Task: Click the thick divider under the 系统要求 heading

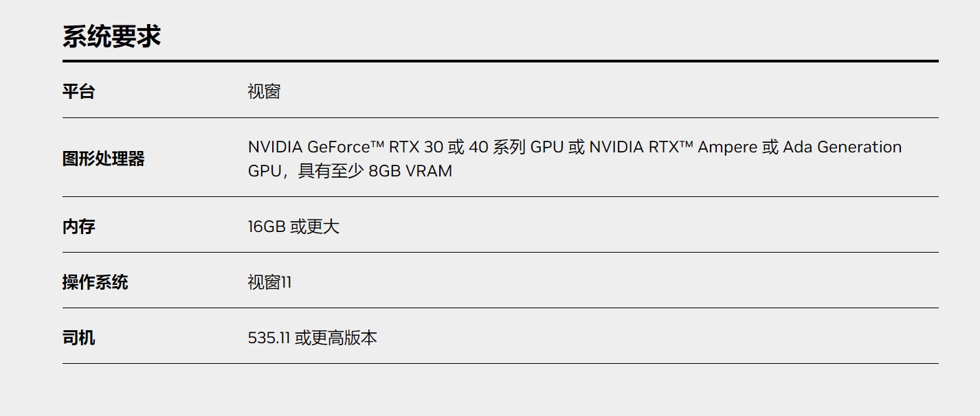Action: point(500,61)
